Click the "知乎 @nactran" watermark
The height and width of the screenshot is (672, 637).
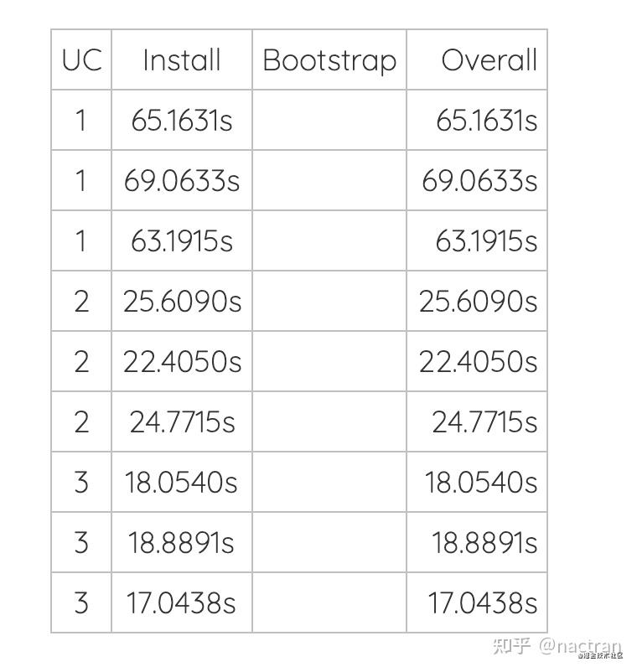point(557,646)
